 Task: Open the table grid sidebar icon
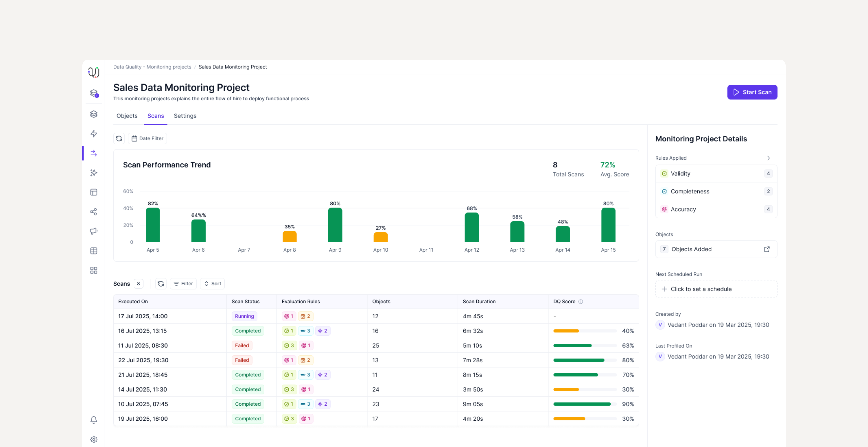(94, 251)
